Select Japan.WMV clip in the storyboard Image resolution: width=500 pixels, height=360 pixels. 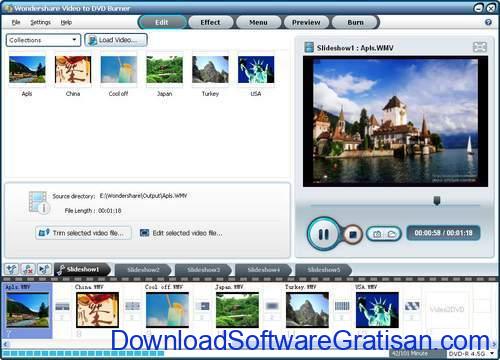[237, 310]
